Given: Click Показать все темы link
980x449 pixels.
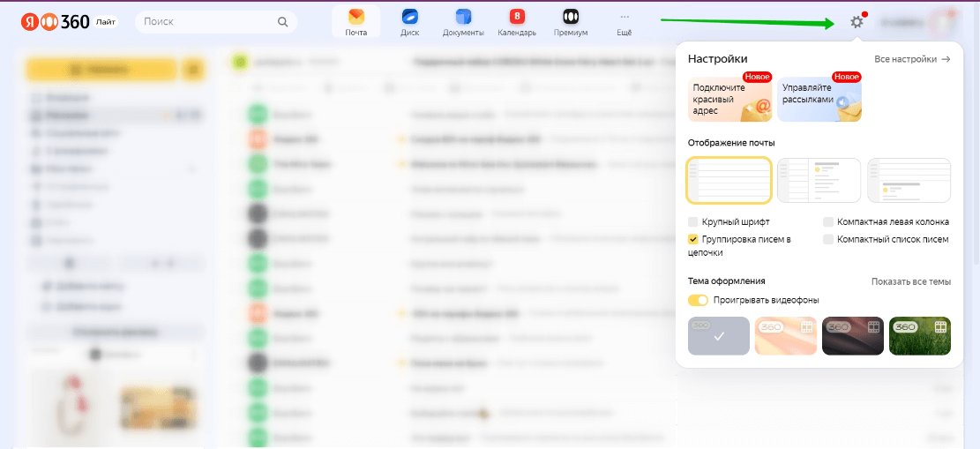Looking at the screenshot, I should tap(911, 282).
